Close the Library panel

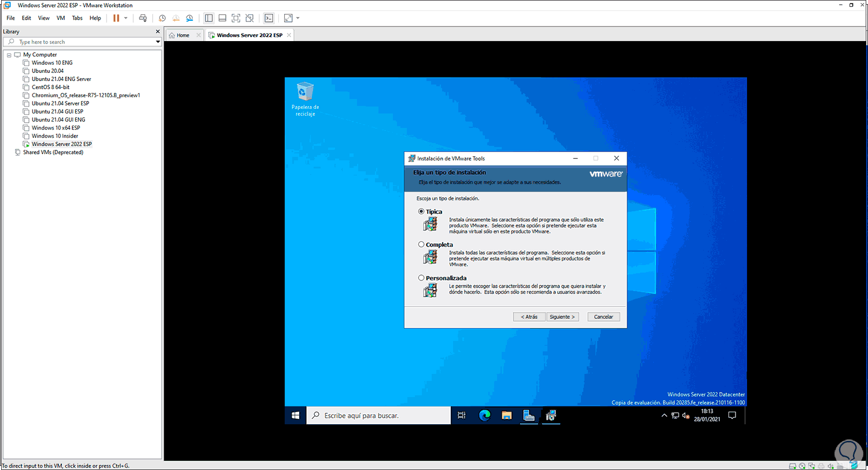click(158, 31)
